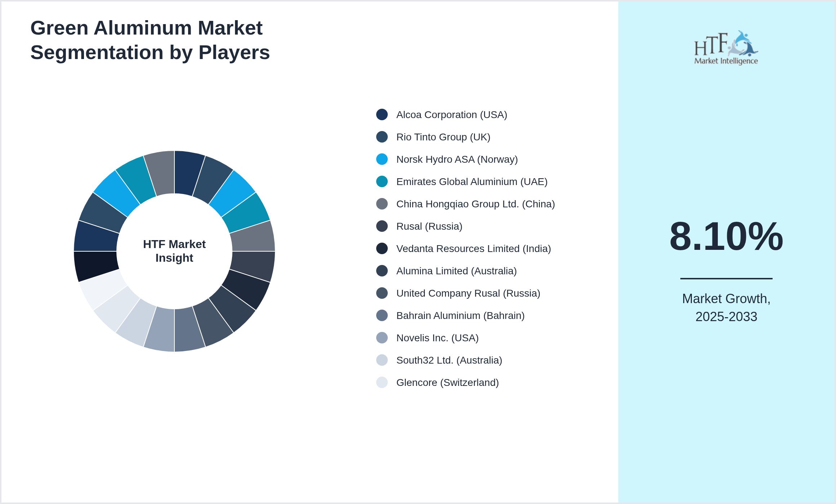This screenshot has width=836, height=504.
Task: Click the Glencore (Switzerland) legend marker
Action: 382,382
